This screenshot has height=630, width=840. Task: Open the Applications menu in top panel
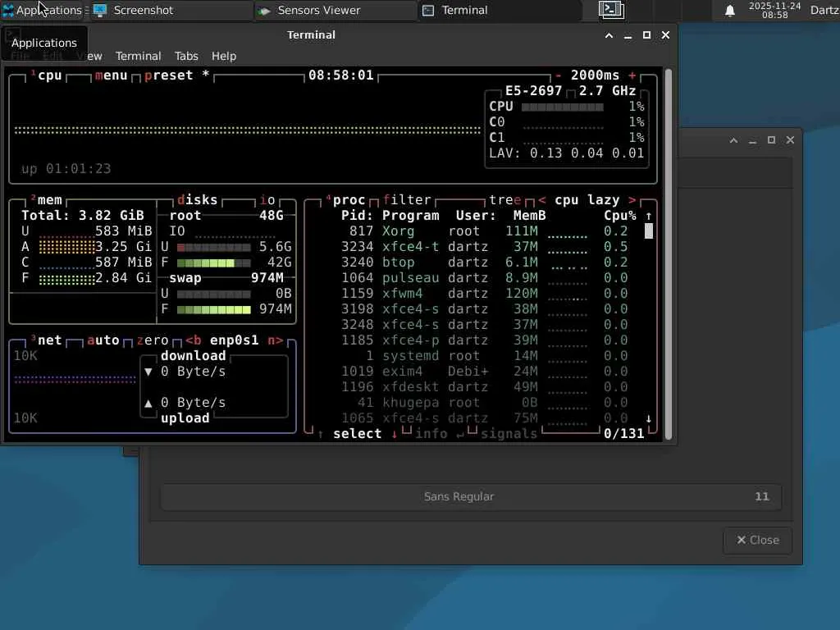[43, 10]
